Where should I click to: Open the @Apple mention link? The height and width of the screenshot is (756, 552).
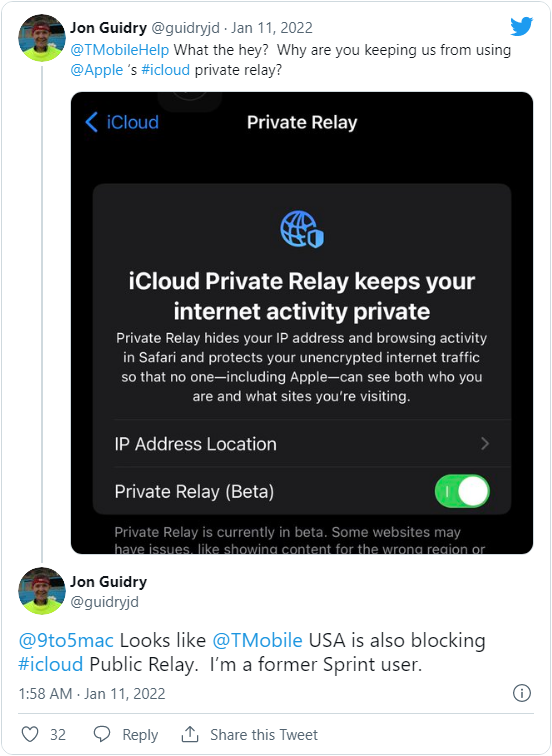pos(97,70)
